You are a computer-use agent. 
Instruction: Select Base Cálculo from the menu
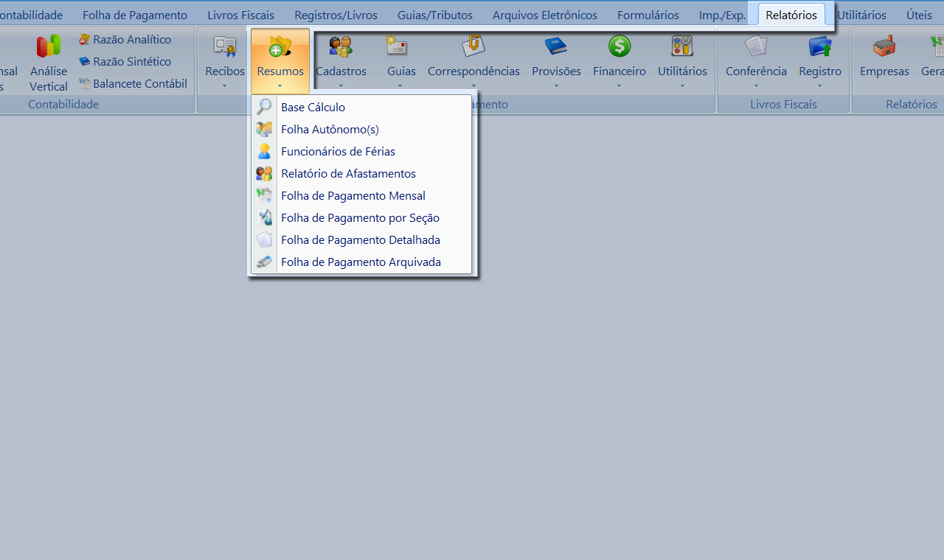click(x=313, y=108)
